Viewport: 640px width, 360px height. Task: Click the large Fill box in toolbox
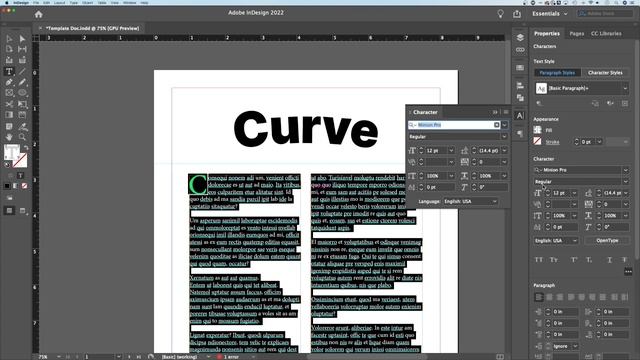[11, 152]
